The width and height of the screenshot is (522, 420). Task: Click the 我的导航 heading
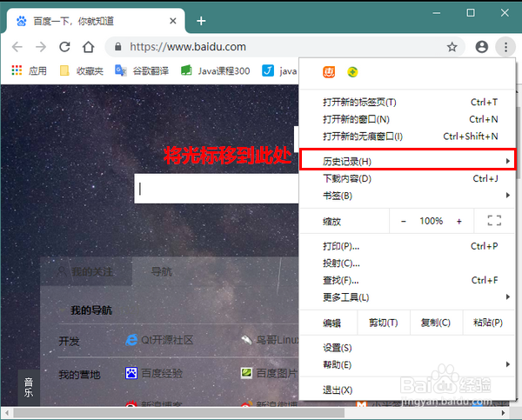pyautogui.click(x=91, y=310)
